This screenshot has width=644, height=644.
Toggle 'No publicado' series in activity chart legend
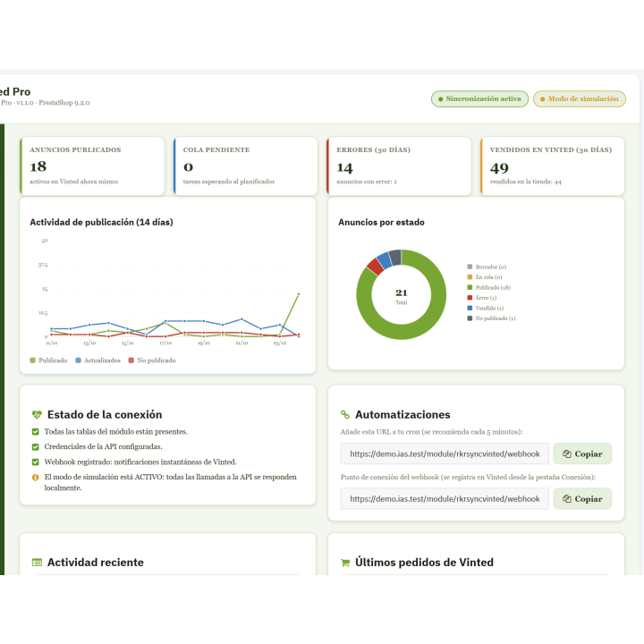[152, 360]
